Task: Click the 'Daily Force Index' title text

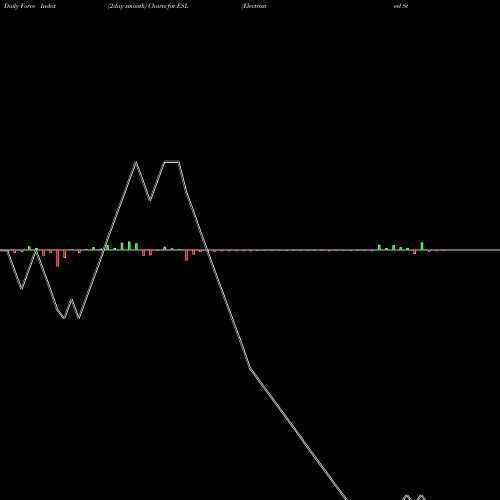Action: coord(30,6)
